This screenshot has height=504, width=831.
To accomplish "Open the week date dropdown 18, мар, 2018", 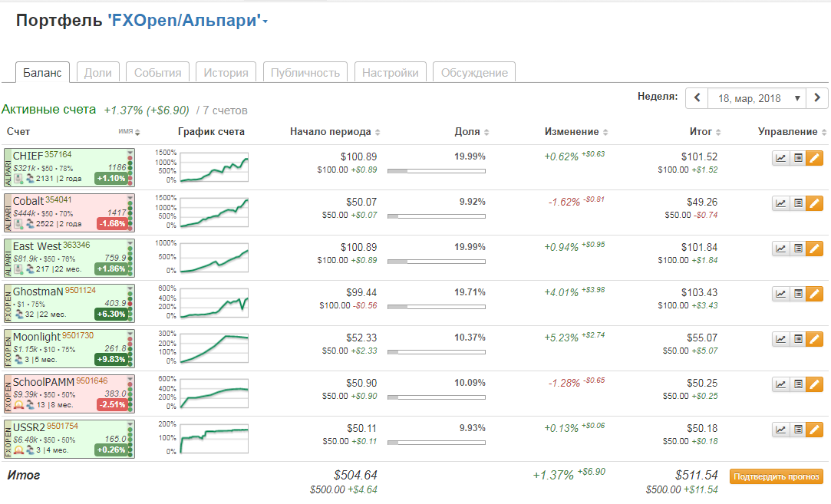I will [757, 98].
